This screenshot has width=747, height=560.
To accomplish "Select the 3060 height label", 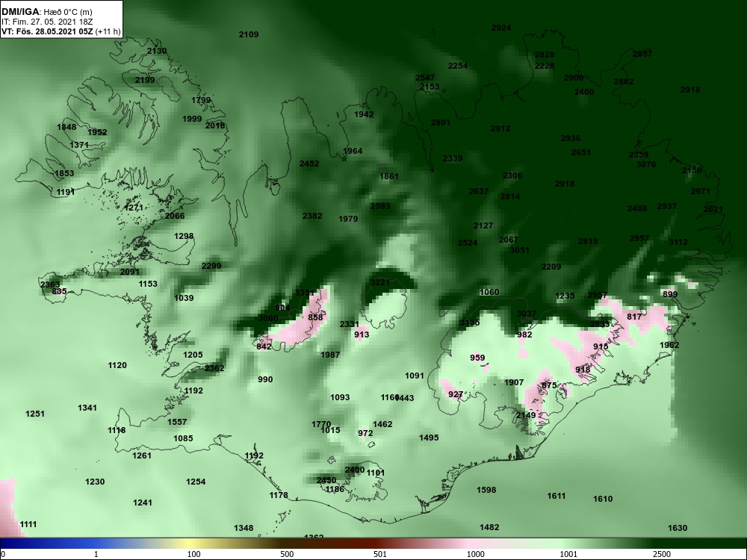I will [268, 318].
